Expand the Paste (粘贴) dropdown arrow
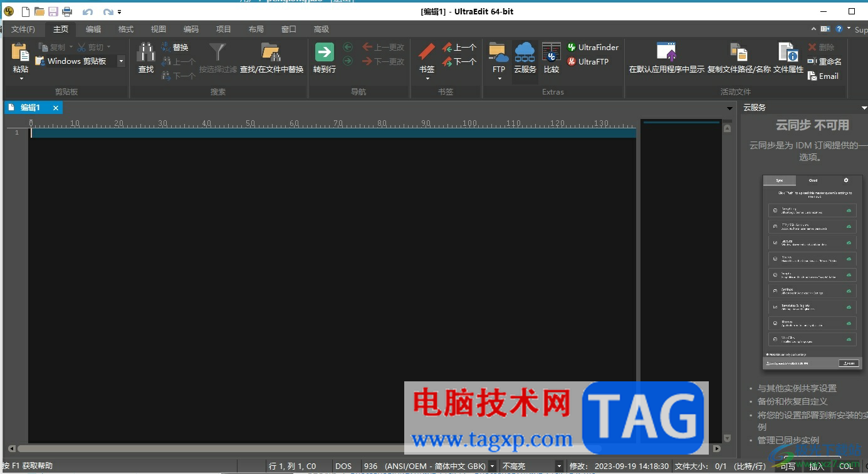Viewport: 868px width, 474px height. (x=21, y=78)
